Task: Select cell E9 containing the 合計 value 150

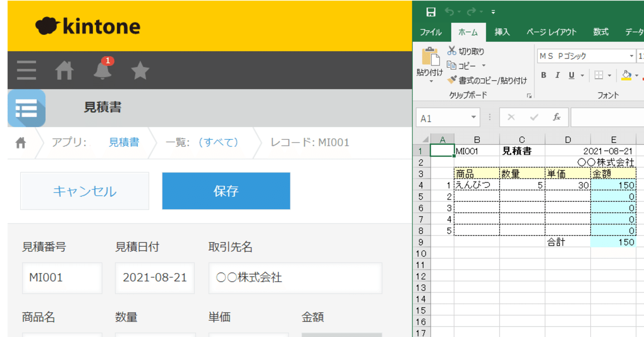Action: click(x=613, y=242)
